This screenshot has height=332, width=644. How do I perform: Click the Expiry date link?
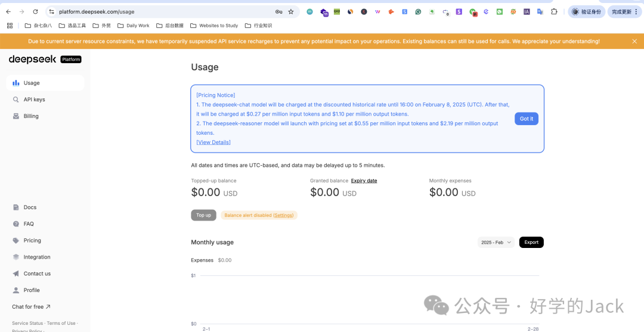pyautogui.click(x=364, y=181)
